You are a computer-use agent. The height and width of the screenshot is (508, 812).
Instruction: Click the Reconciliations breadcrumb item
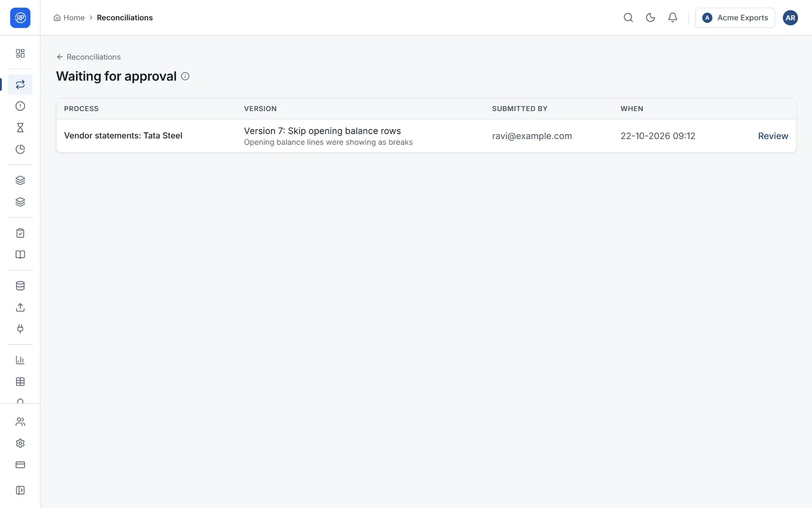[125, 18]
